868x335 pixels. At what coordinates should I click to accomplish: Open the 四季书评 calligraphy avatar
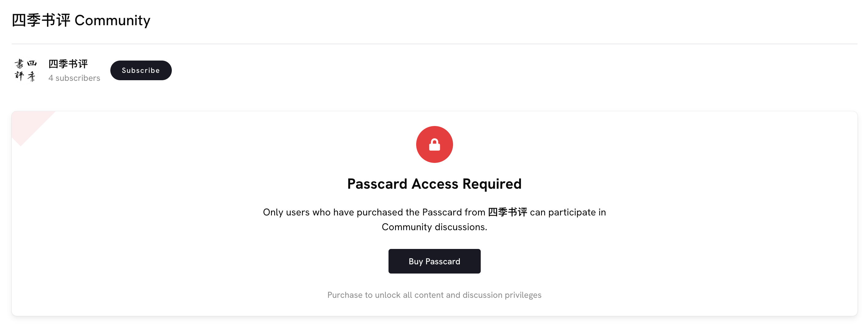25,70
